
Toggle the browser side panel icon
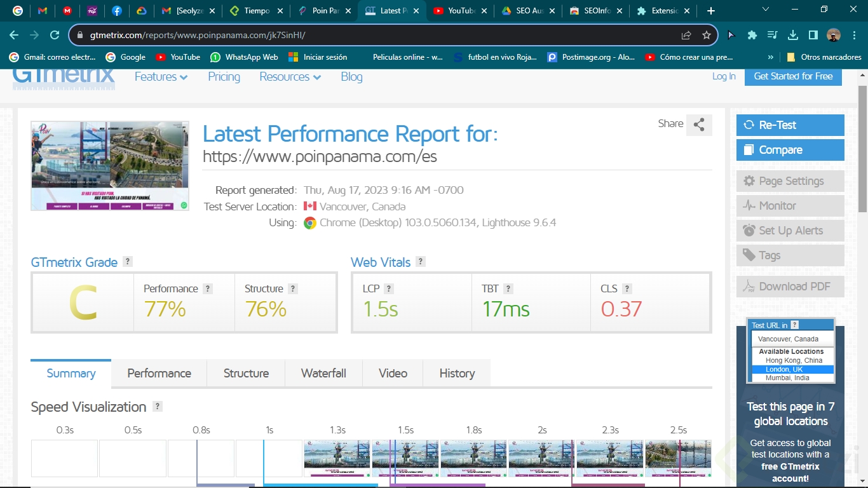coord(813,35)
